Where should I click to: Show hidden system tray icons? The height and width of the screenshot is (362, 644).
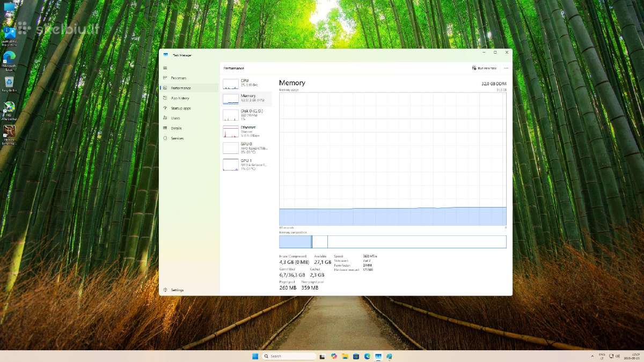(592, 356)
